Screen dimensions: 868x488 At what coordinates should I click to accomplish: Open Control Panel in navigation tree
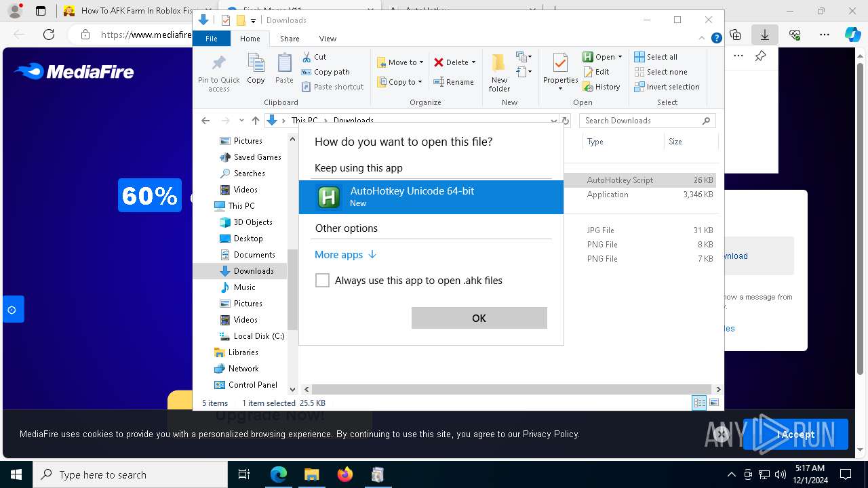click(x=245, y=385)
